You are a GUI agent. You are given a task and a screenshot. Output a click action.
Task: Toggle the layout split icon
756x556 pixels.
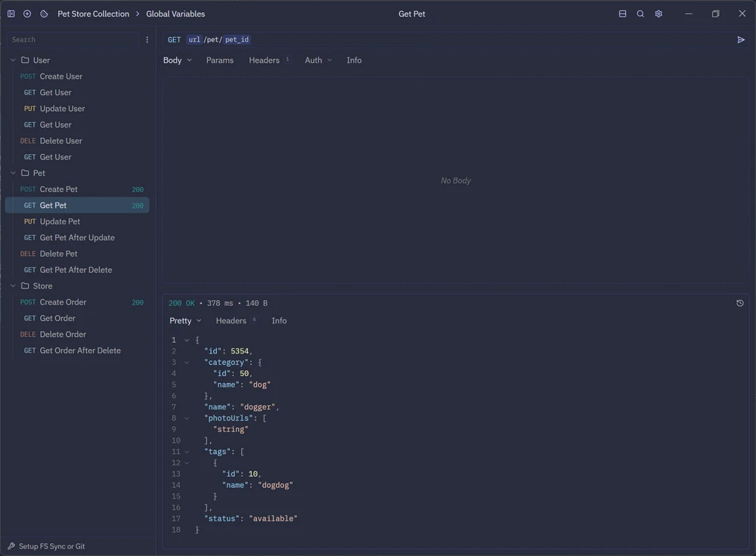click(622, 14)
